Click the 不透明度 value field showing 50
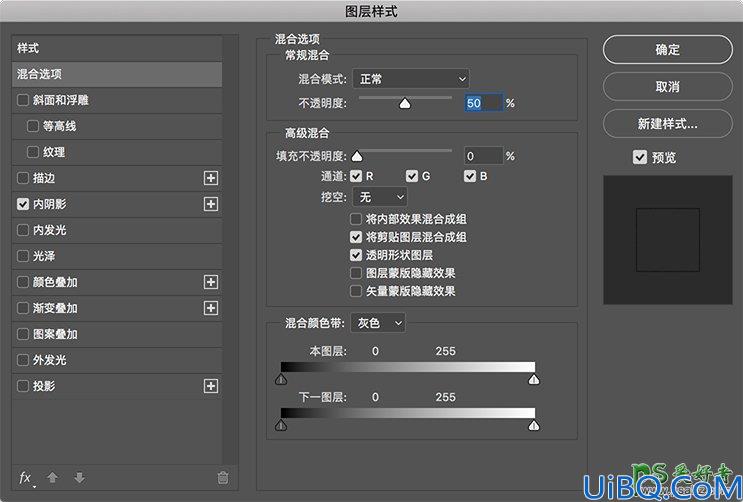Viewport: 743px width, 502px height. tap(483, 103)
